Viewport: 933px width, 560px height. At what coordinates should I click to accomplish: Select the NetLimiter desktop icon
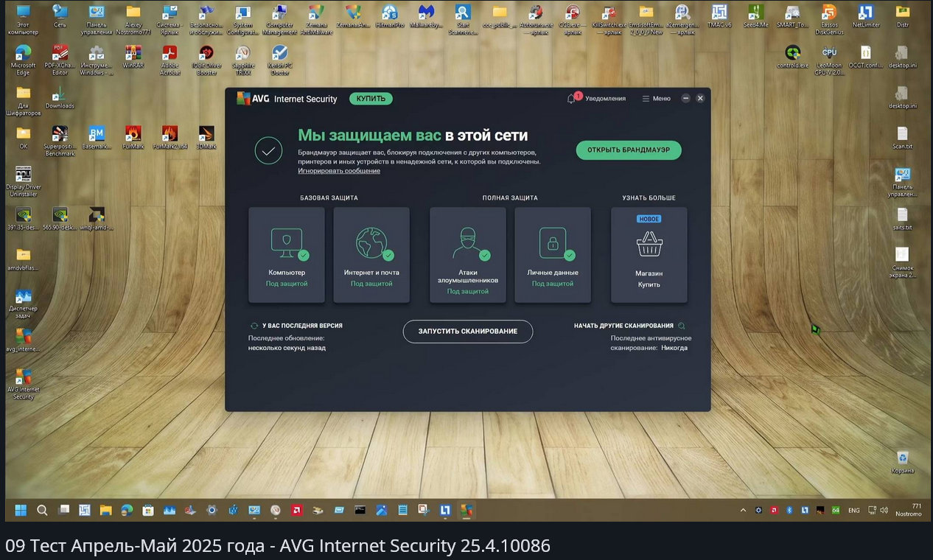coord(866,16)
